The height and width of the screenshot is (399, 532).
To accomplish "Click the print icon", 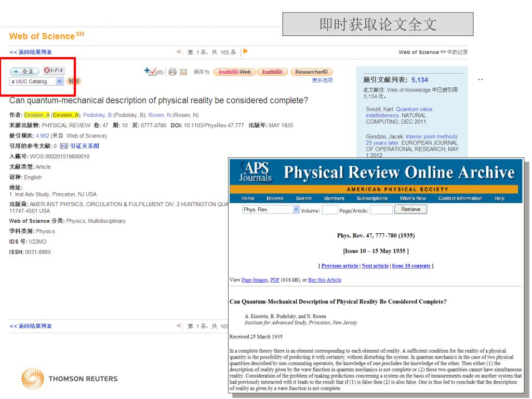I will (x=172, y=72).
